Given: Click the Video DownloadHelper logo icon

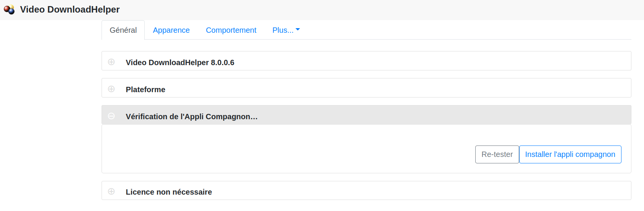Looking at the screenshot, I should [9, 10].
